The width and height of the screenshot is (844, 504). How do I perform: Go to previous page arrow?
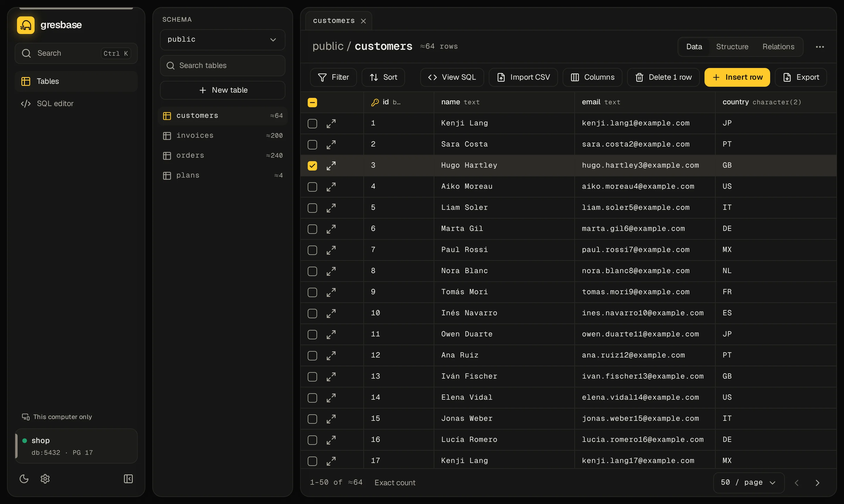click(x=797, y=483)
